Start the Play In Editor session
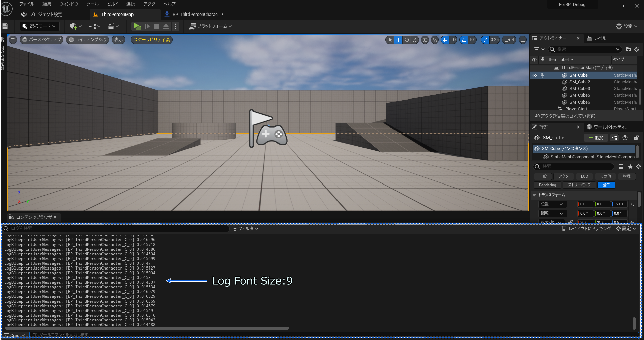 137,26
